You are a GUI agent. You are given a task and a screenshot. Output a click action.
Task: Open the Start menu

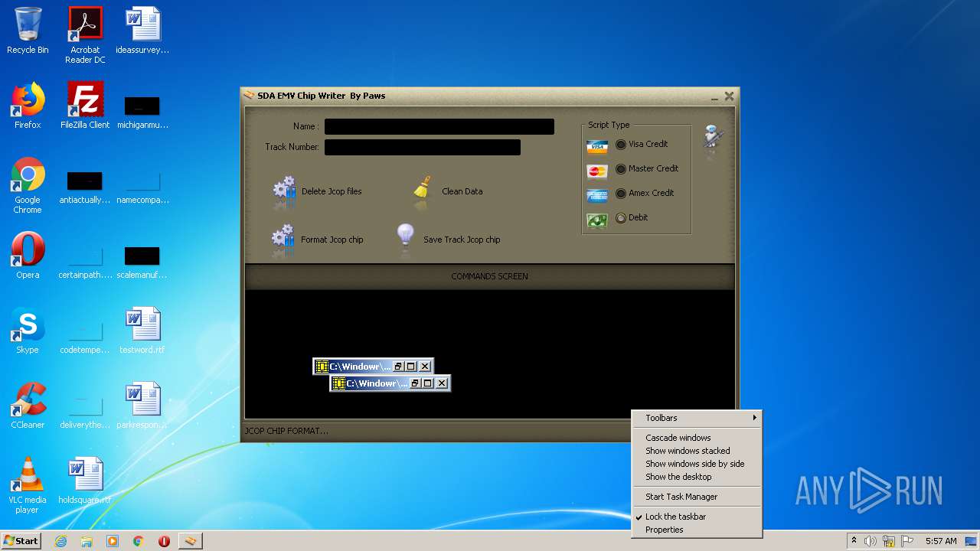point(21,541)
